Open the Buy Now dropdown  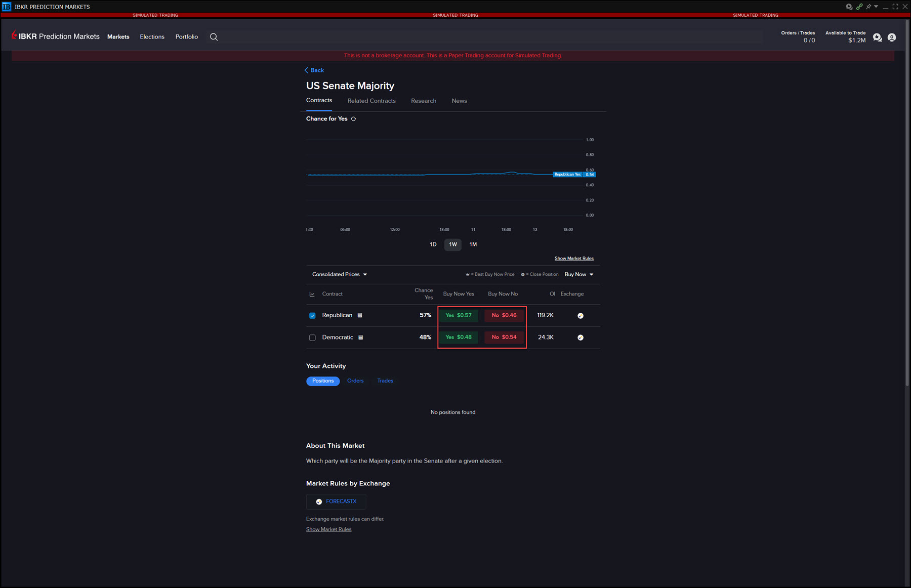(579, 274)
